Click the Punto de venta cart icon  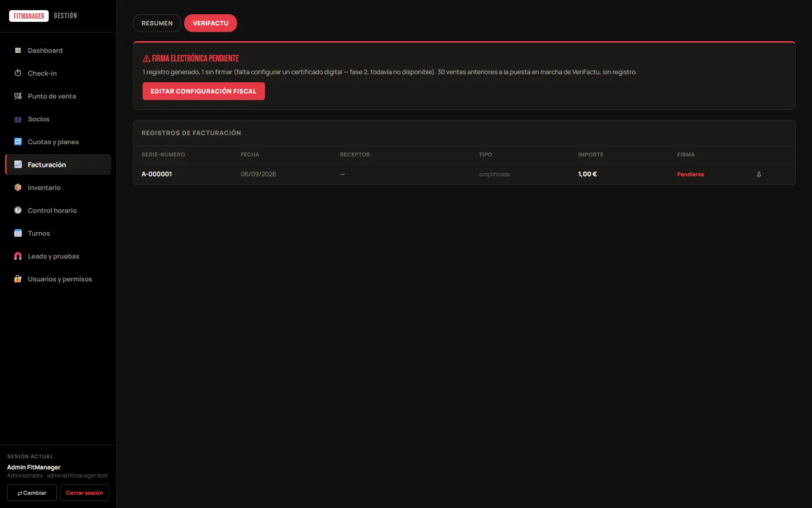click(x=18, y=96)
